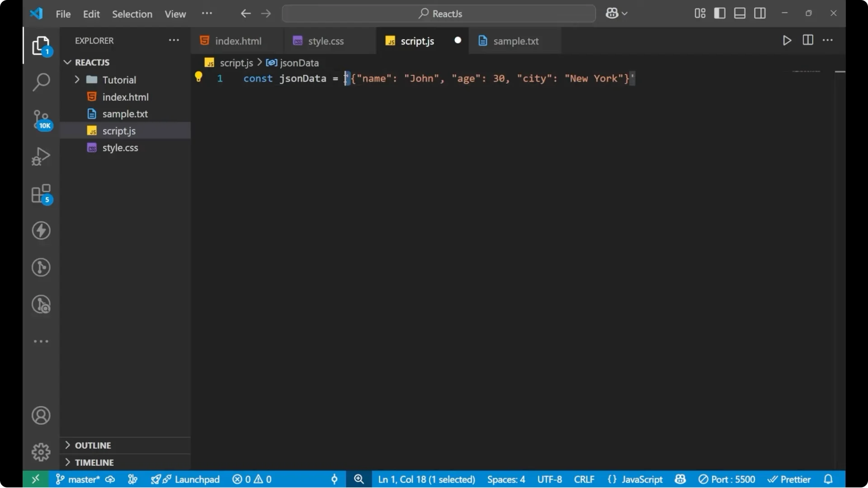This screenshot has height=488, width=868.
Task: Open the Search view in the activity bar
Action: pyautogui.click(x=41, y=82)
